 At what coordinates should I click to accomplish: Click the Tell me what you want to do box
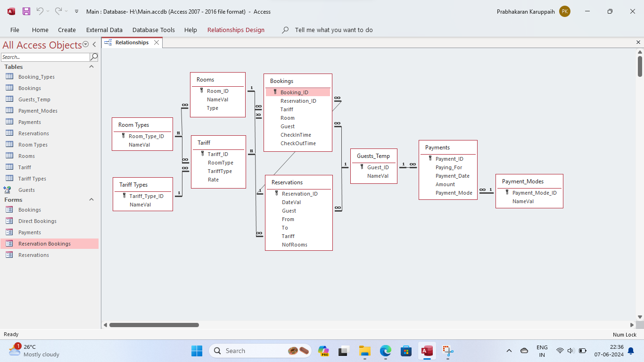[334, 30]
